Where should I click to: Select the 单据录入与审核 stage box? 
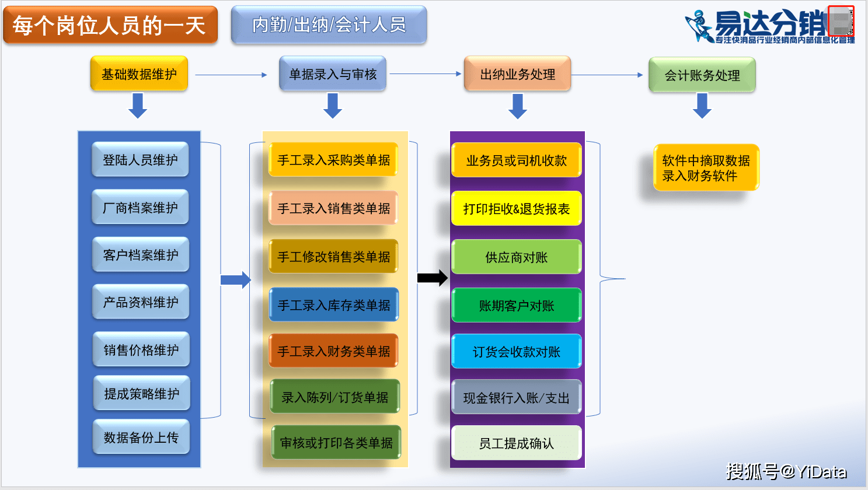point(333,73)
